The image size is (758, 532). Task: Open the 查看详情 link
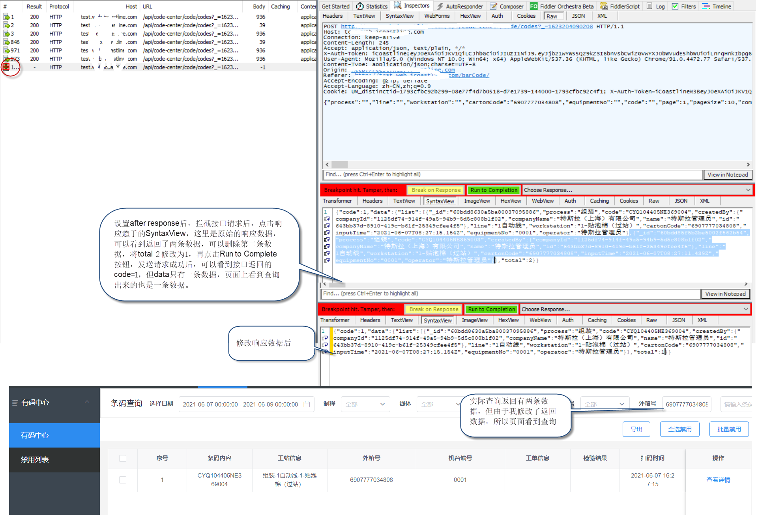[x=718, y=480]
